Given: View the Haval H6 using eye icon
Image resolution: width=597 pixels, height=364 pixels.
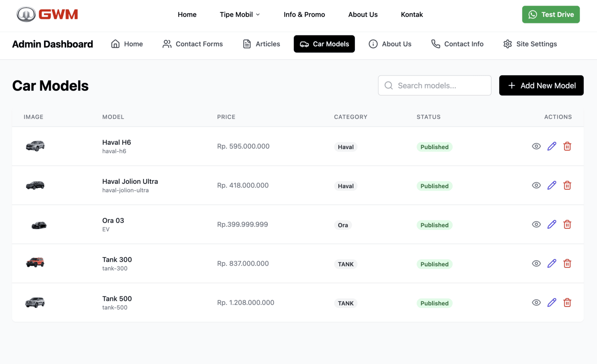Looking at the screenshot, I should point(536,146).
